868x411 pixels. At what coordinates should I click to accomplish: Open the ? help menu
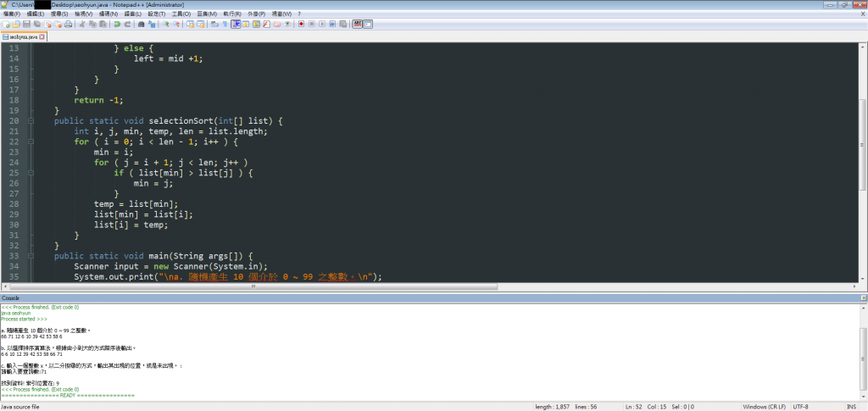click(299, 14)
